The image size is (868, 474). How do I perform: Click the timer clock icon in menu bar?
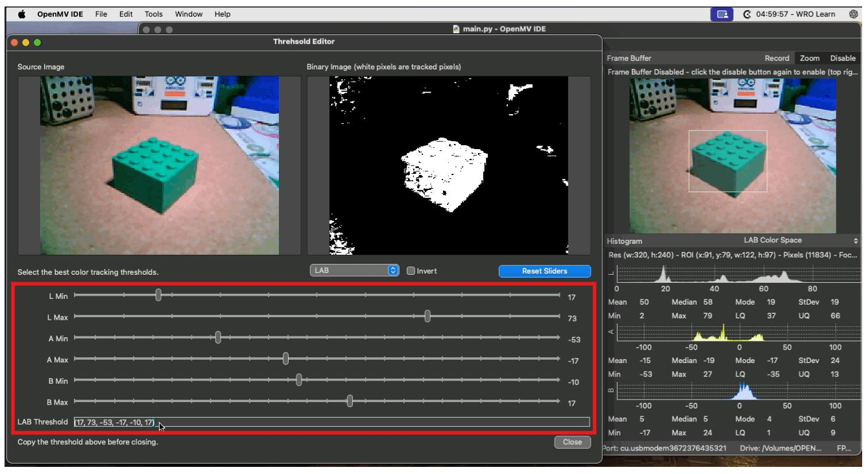pos(747,14)
